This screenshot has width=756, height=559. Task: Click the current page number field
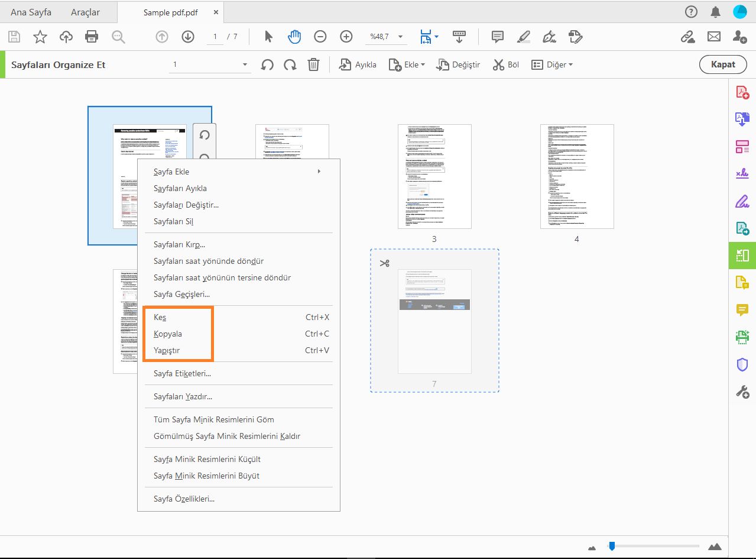pos(215,37)
